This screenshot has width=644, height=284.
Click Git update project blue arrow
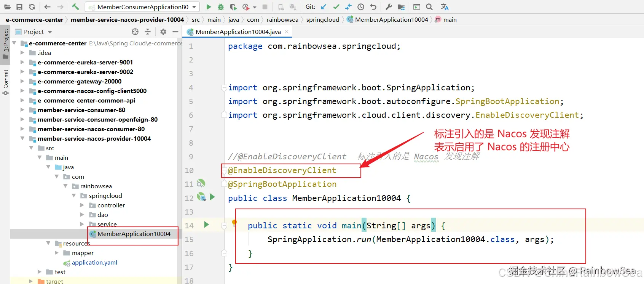(324, 7)
